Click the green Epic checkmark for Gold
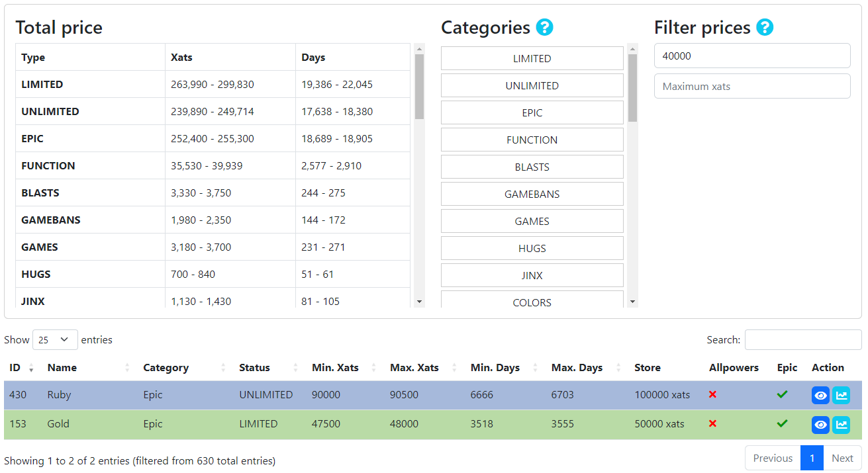 783,424
